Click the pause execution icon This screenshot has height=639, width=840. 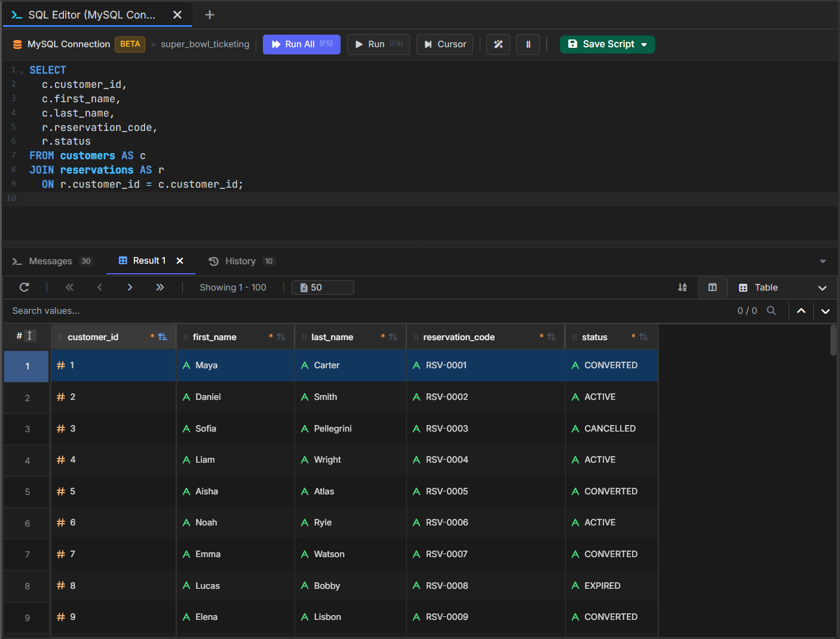coord(528,44)
